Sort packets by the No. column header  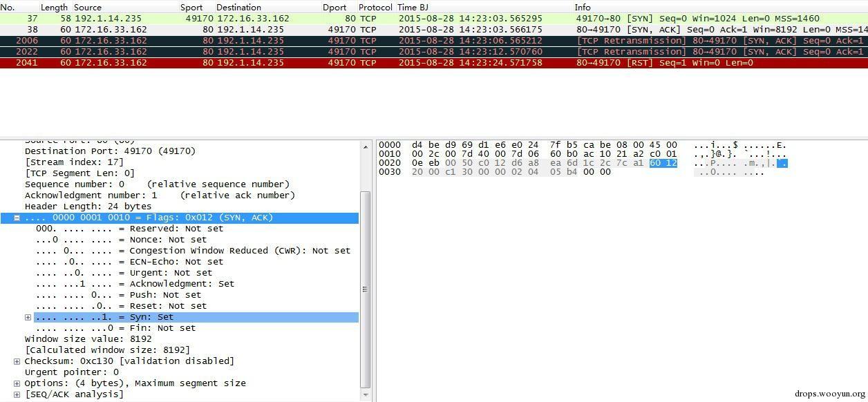click(x=8, y=7)
